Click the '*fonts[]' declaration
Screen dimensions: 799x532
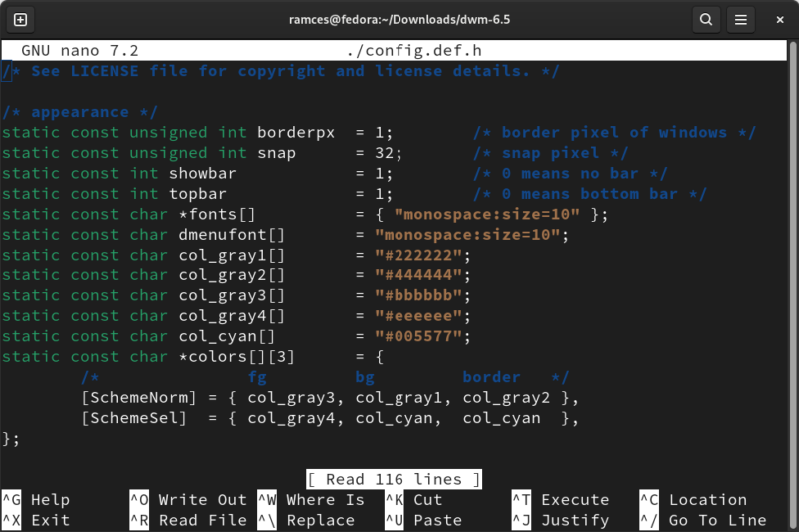[x=217, y=214]
